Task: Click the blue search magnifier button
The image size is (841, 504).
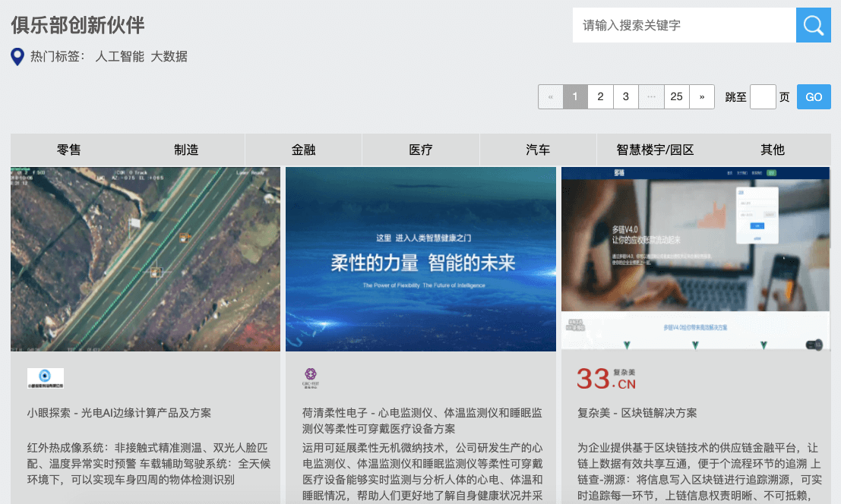Action: 813,25
